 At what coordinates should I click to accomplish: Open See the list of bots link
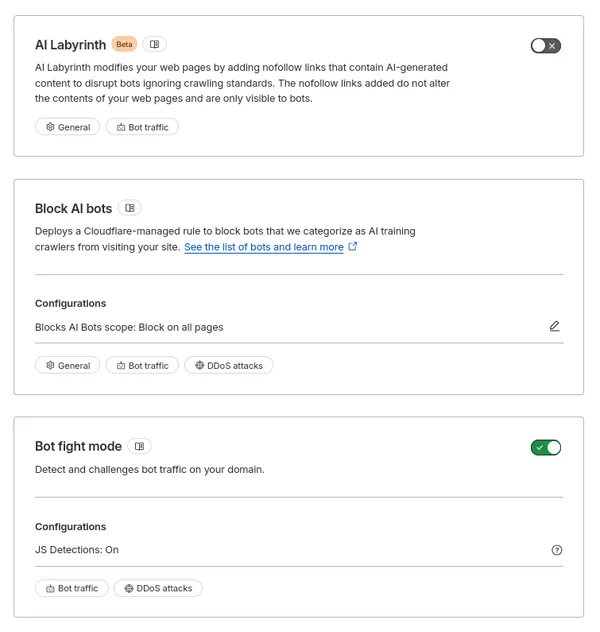264,247
